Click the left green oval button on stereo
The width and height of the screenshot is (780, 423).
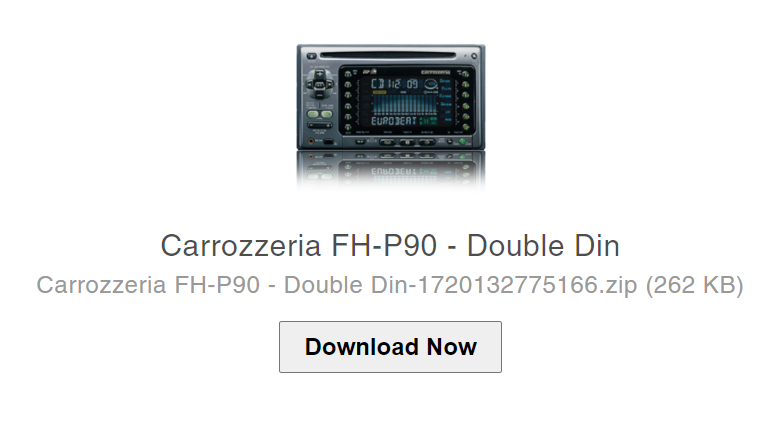tap(313, 114)
